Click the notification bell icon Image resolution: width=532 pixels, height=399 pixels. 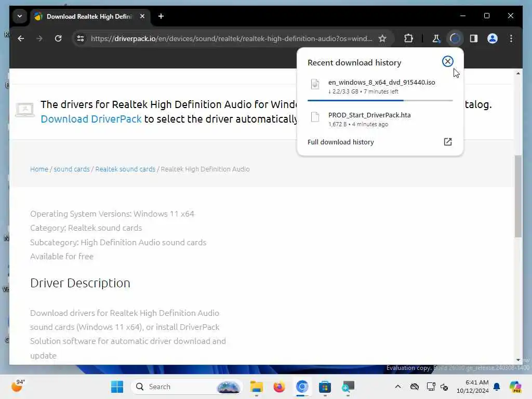(497, 387)
